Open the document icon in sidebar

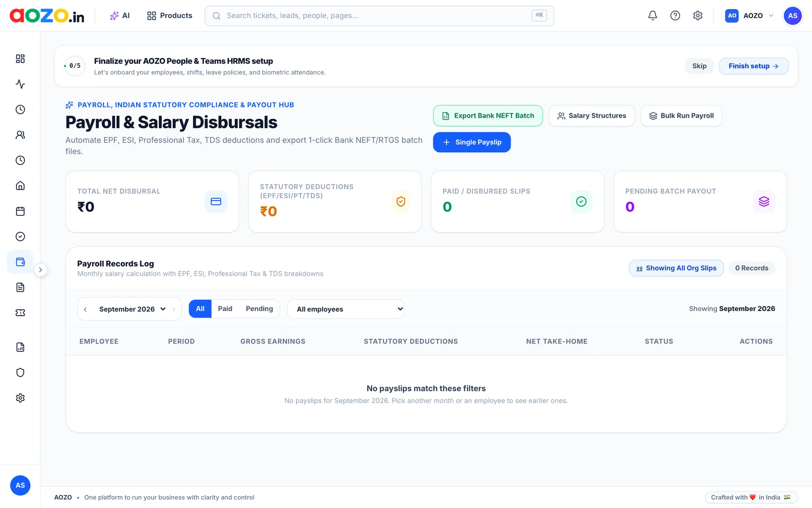click(20, 287)
